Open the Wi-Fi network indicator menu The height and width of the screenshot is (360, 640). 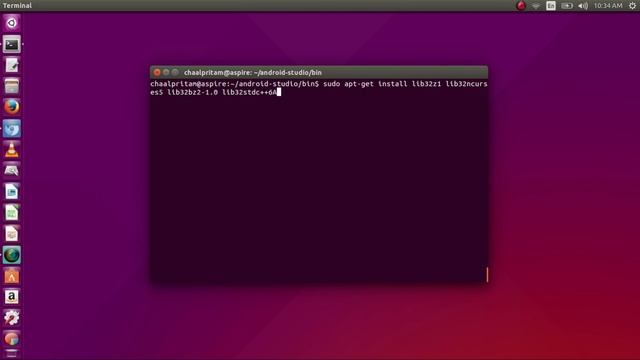(x=536, y=6)
